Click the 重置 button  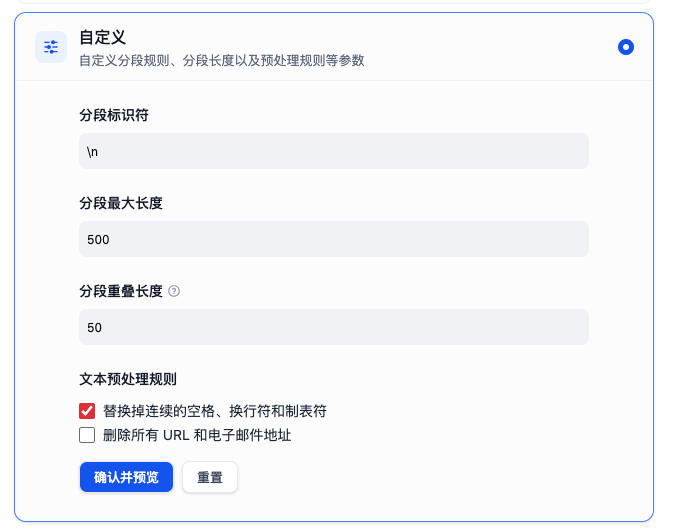pos(210,477)
